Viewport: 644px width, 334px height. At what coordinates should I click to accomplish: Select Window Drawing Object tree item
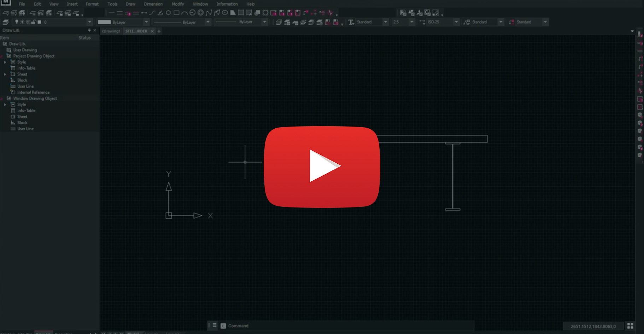tap(35, 98)
